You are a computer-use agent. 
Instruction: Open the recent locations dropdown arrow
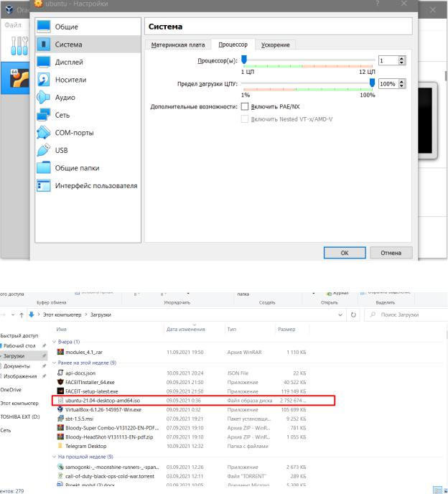(x=13, y=314)
